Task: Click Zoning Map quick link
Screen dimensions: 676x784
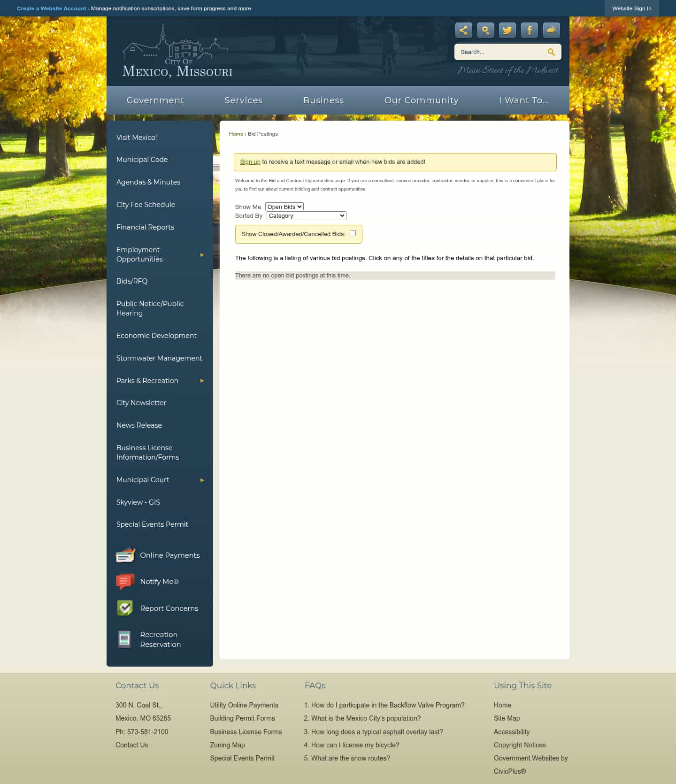Action: 227,745
